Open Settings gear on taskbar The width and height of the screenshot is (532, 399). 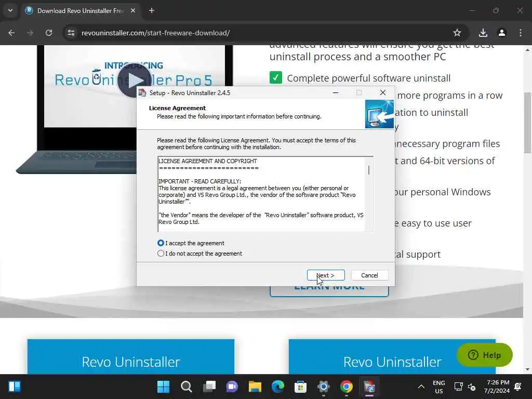[323, 387]
